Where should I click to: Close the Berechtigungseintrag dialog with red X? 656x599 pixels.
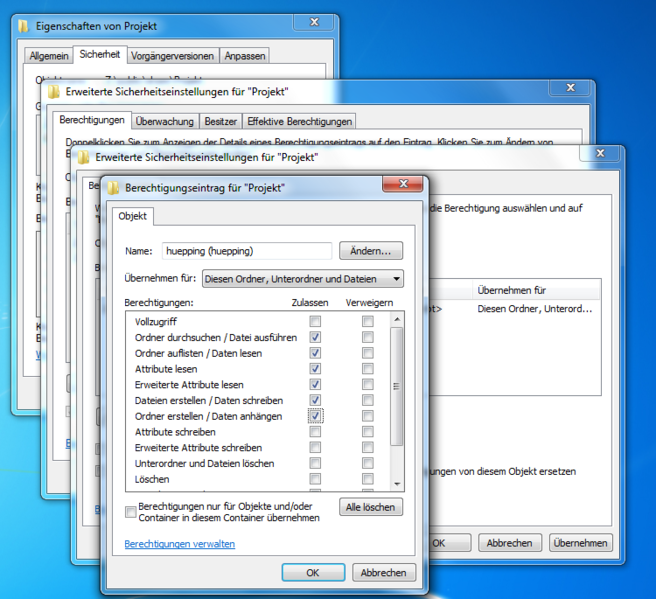[x=403, y=184]
